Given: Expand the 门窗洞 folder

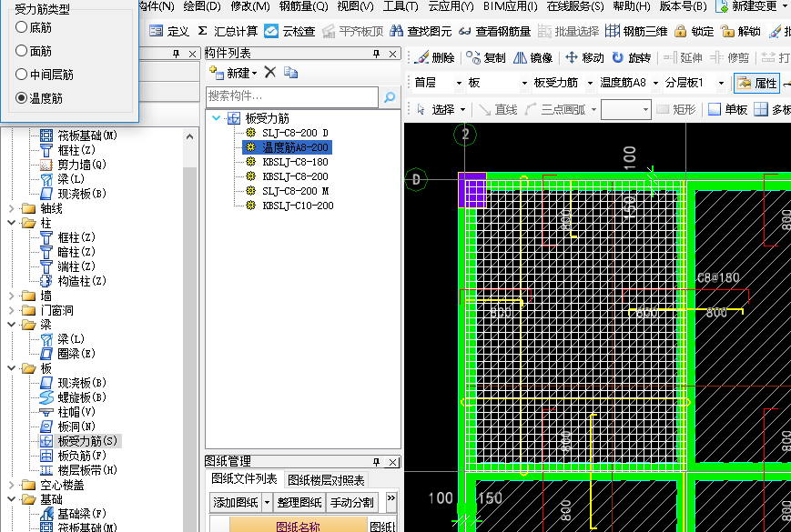Looking at the screenshot, I should click(12, 310).
